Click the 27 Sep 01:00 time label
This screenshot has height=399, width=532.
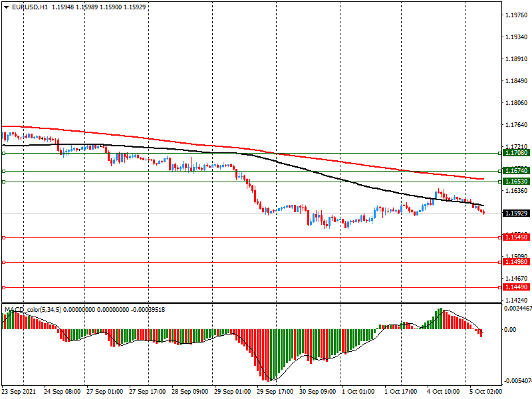pos(104,392)
